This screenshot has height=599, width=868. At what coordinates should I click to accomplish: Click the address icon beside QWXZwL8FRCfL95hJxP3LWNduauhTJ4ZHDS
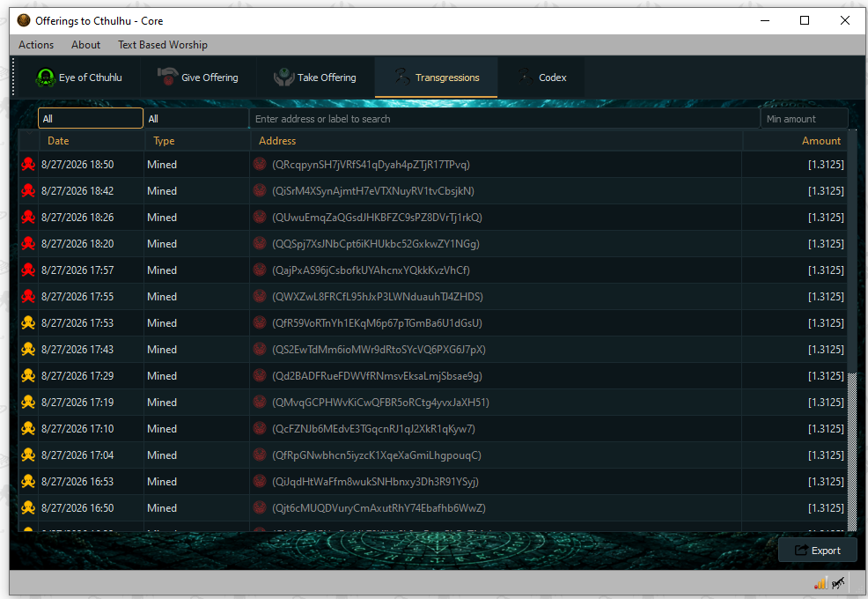pos(260,296)
